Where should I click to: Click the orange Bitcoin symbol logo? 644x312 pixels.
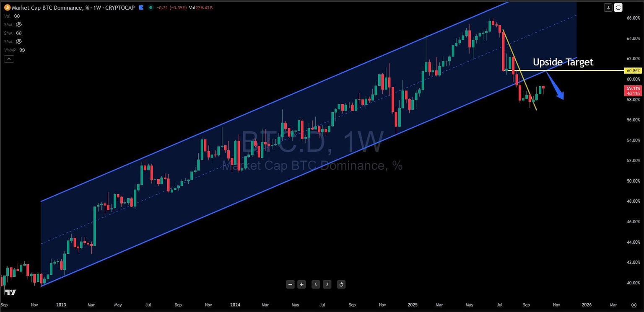(7, 8)
